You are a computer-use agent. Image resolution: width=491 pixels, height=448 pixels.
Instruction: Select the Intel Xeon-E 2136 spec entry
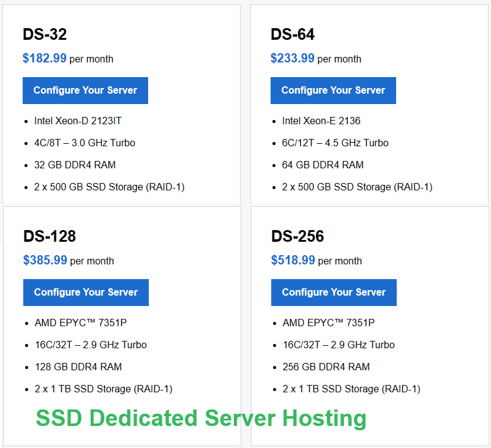click(321, 121)
